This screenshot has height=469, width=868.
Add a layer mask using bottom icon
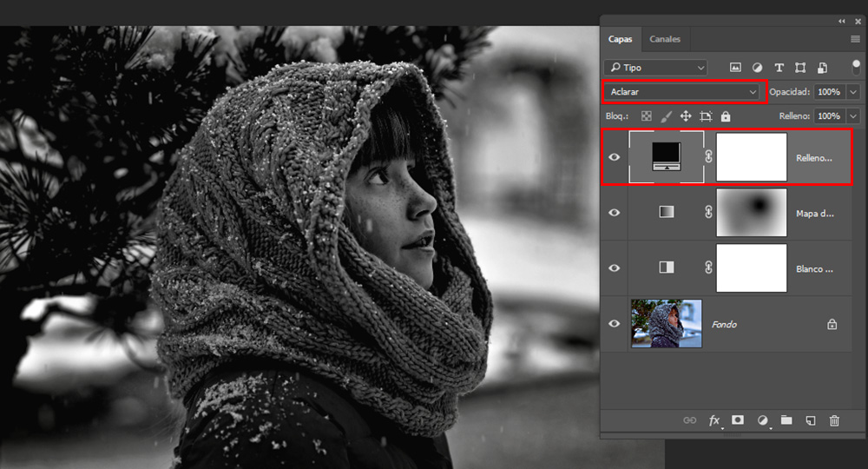[738, 420]
